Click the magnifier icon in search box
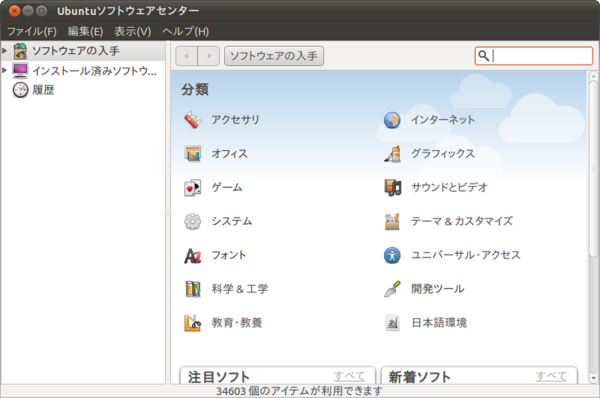The width and height of the screenshot is (600, 398). coord(484,56)
